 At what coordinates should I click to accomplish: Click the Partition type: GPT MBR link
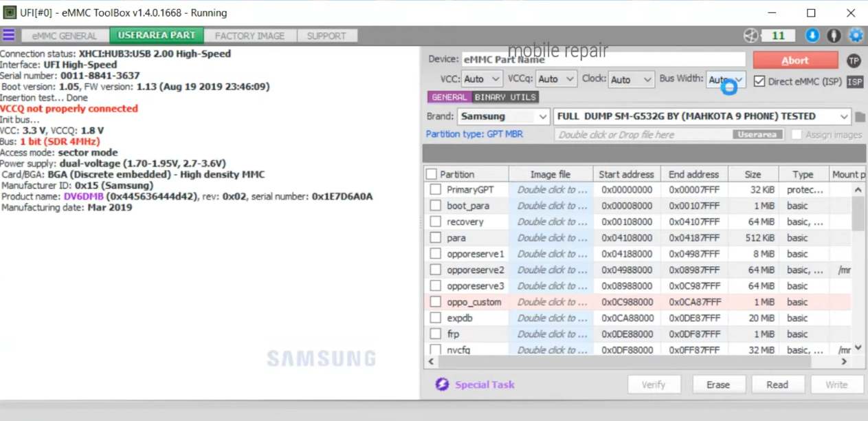(x=474, y=134)
